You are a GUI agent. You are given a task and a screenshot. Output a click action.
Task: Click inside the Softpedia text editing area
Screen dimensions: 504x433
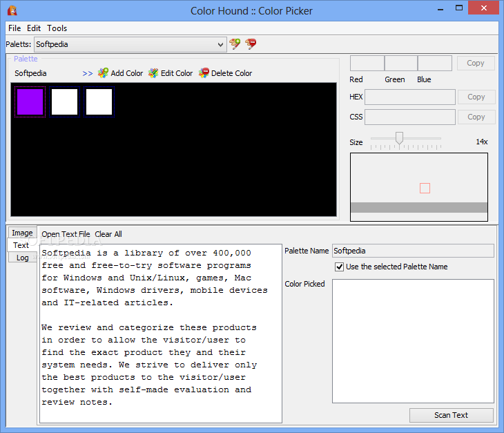161,334
